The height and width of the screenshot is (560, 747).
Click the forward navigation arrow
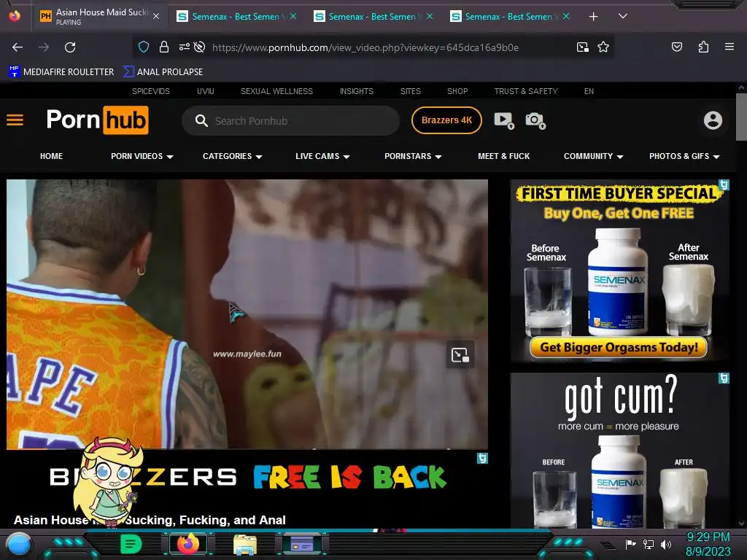pos(44,47)
